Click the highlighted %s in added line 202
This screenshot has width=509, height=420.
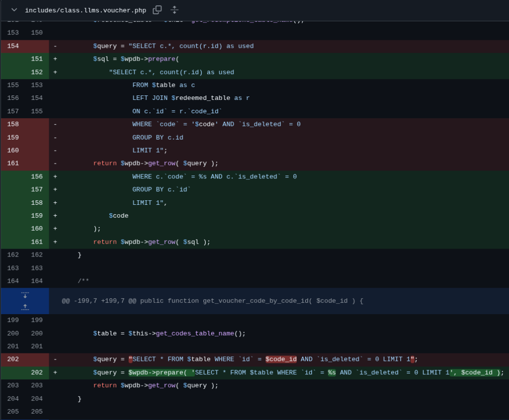click(x=332, y=373)
